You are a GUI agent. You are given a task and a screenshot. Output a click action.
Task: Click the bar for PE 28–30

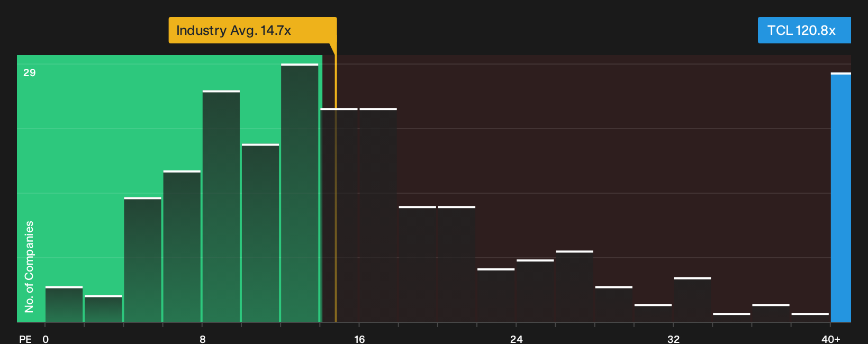click(x=614, y=304)
